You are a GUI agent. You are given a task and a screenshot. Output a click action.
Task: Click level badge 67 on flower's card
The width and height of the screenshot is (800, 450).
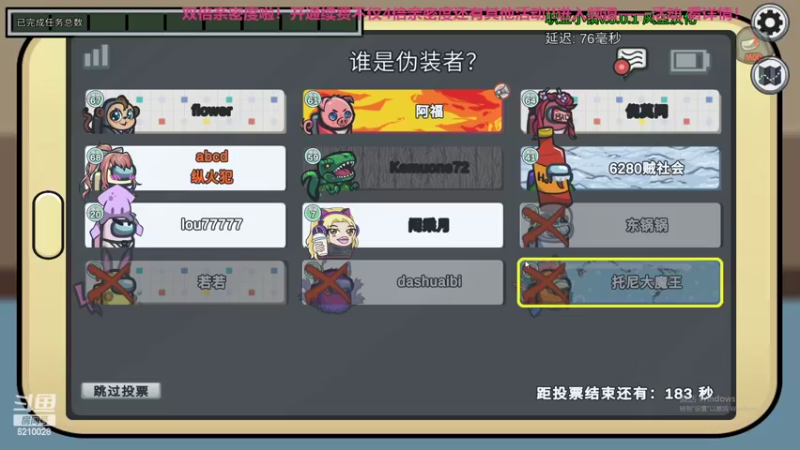pyautogui.click(x=95, y=99)
